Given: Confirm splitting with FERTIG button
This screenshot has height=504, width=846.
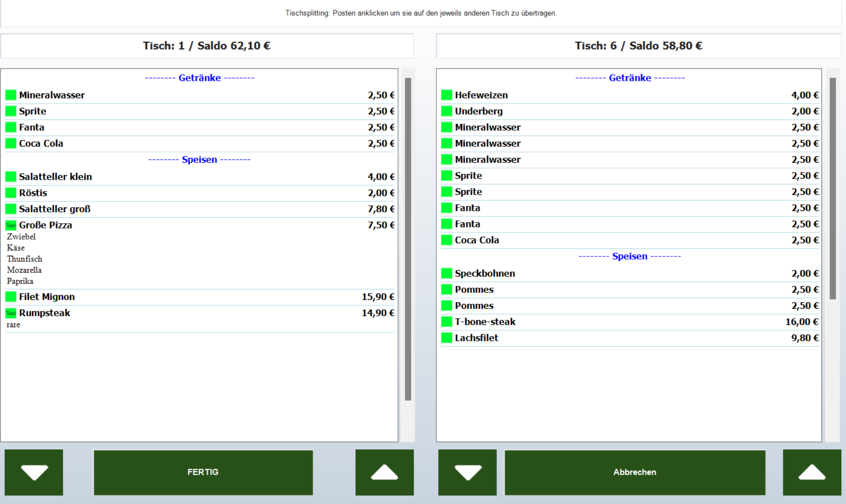Looking at the screenshot, I should pyautogui.click(x=203, y=472).
